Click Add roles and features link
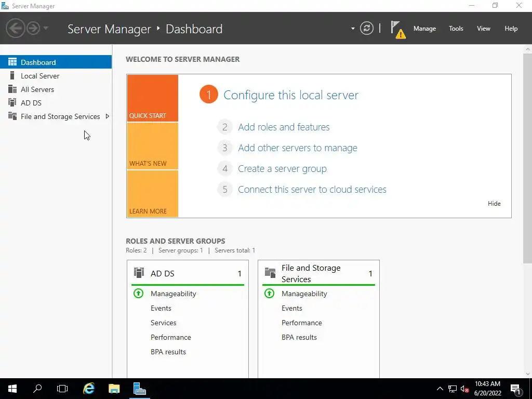 [284, 127]
